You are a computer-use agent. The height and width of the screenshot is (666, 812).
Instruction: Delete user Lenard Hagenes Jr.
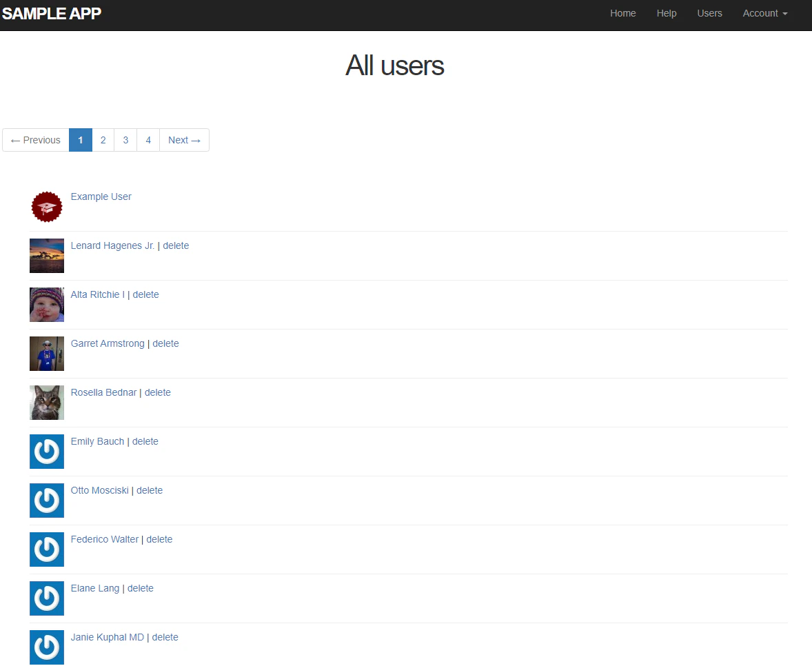176,245
